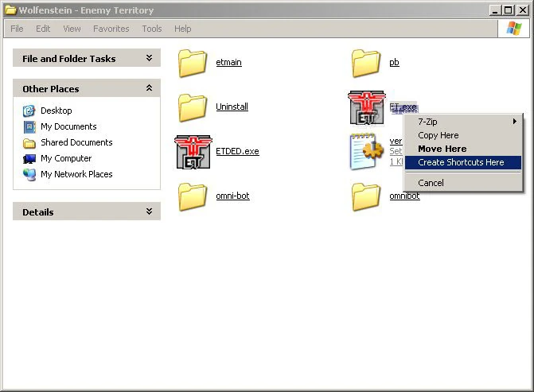Click the omni-bot folder name
This screenshot has height=392, width=534.
point(232,196)
